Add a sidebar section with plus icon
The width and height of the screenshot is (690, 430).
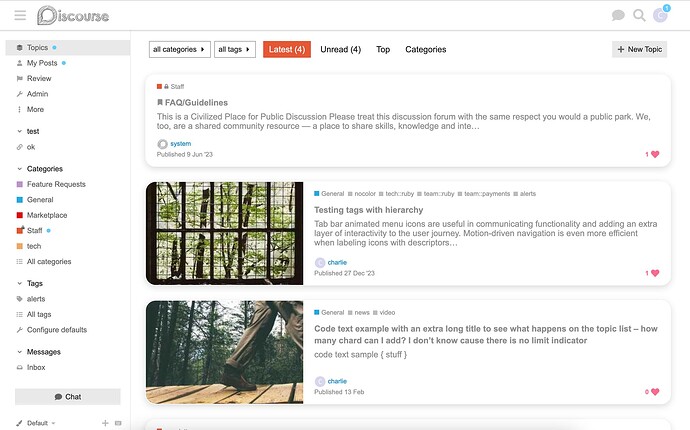[105, 423]
